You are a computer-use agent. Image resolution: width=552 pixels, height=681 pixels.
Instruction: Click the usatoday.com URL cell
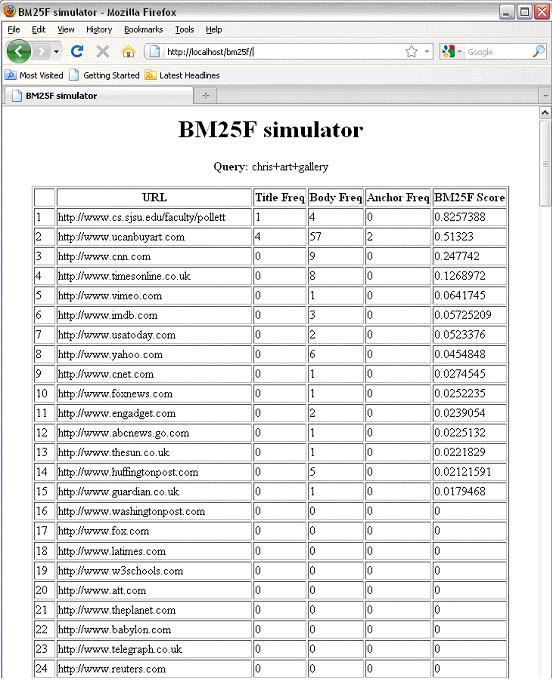pyautogui.click(x=154, y=335)
